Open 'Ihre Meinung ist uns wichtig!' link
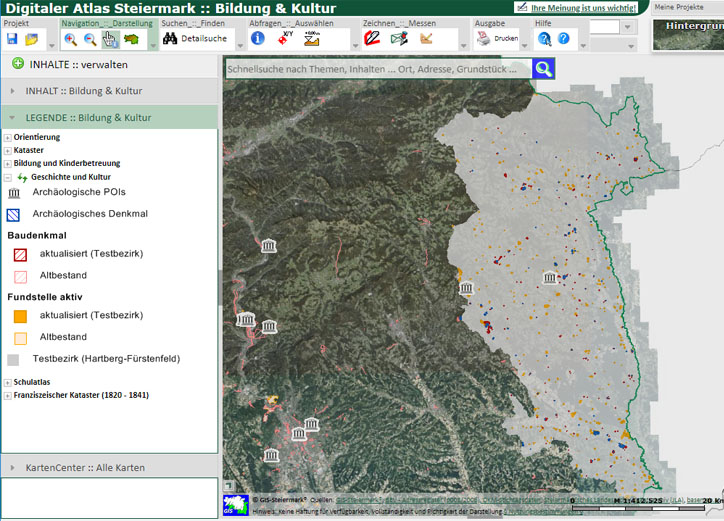The image size is (724, 521). click(584, 8)
